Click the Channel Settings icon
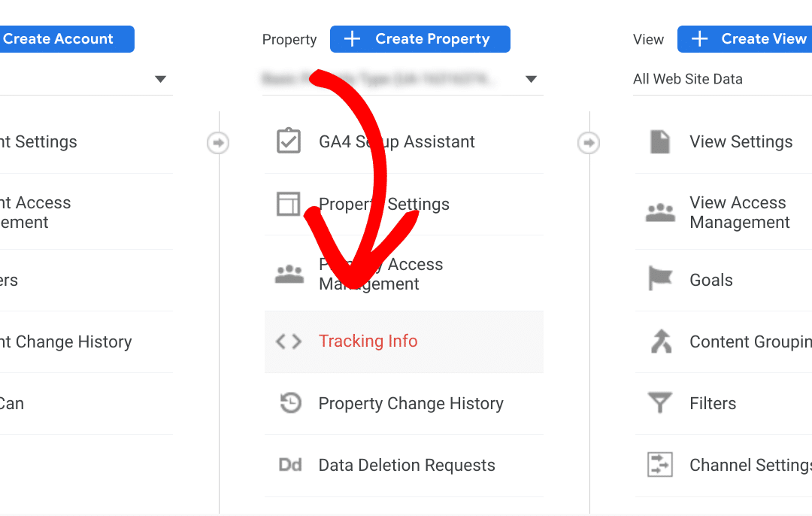The height and width of the screenshot is (516, 812). coord(659,465)
